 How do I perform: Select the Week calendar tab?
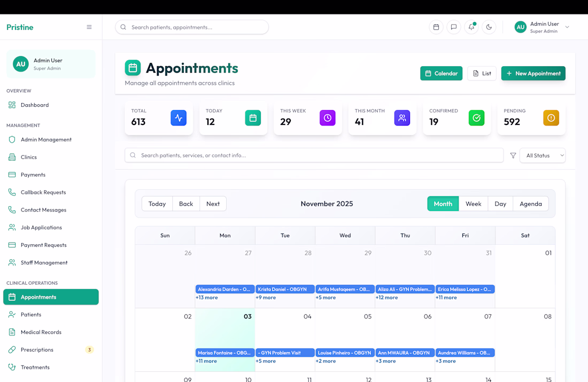coord(473,204)
